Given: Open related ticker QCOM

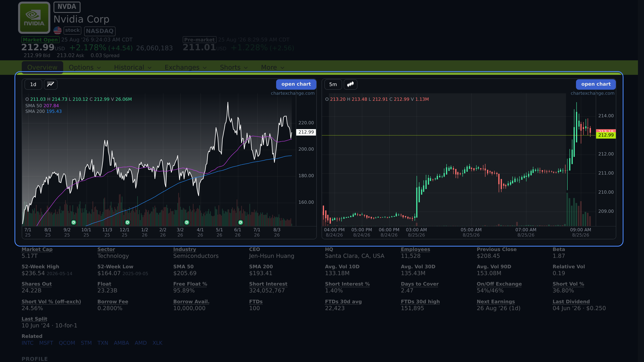Looking at the screenshot, I should (x=67, y=343).
